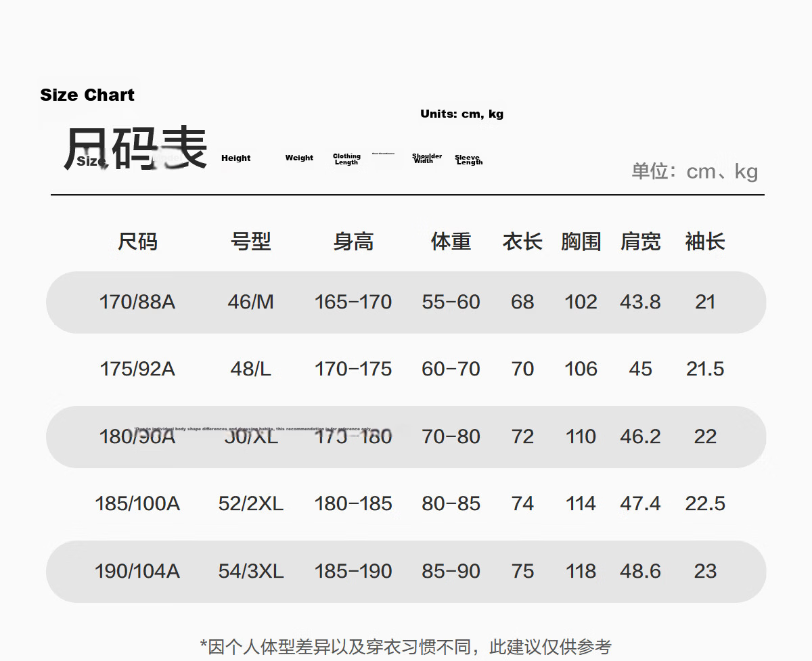The height and width of the screenshot is (661, 812).
Task: Click the "48/L" cell
Action: click(251, 369)
